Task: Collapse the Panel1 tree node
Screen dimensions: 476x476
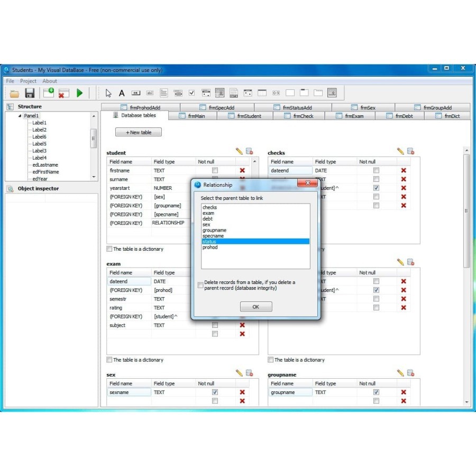Action: pos(20,116)
